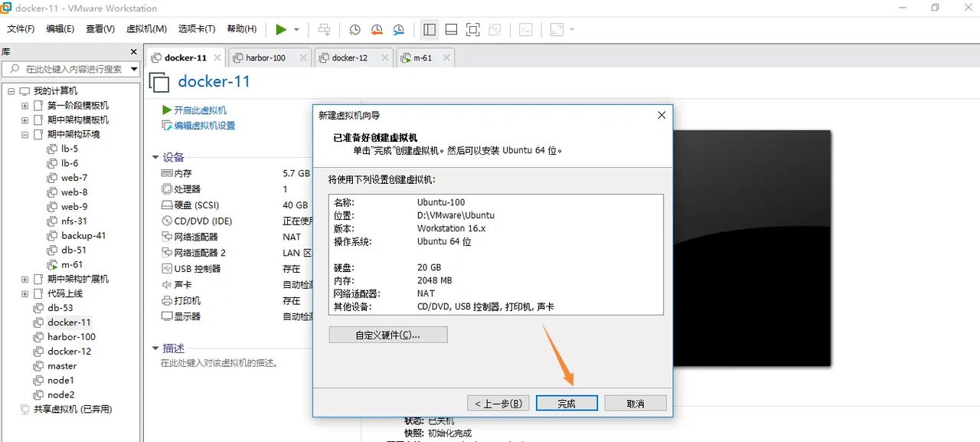
Task: Expand the 期中架构扩展机 tree node
Action: [24, 279]
